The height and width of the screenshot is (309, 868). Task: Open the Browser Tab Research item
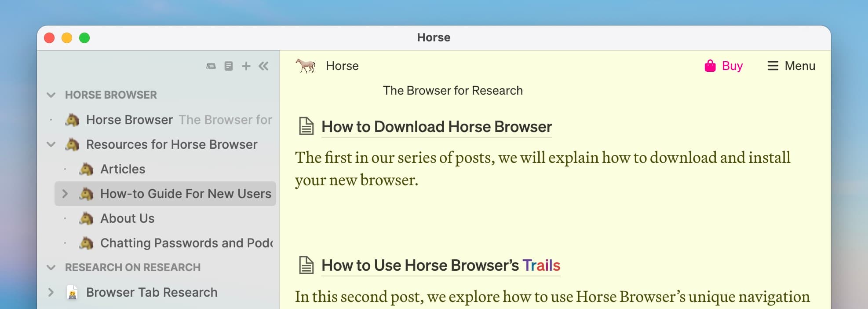(x=152, y=292)
